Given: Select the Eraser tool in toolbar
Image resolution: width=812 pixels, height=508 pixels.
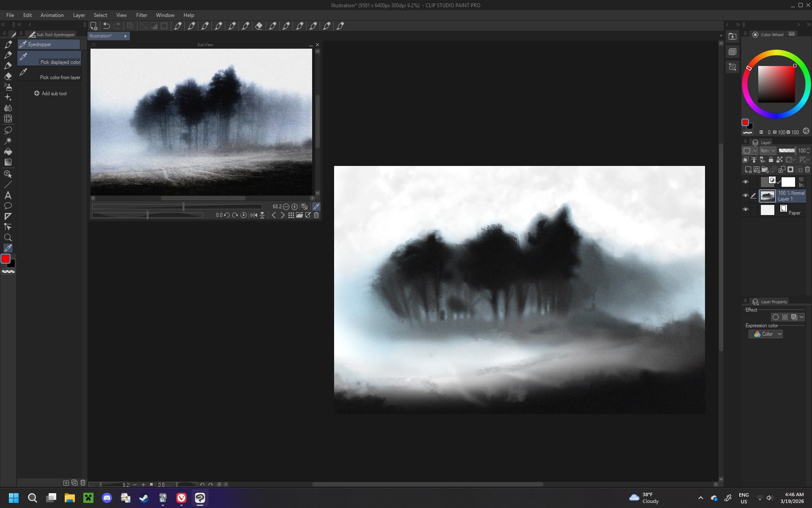Looking at the screenshot, I should [8, 76].
